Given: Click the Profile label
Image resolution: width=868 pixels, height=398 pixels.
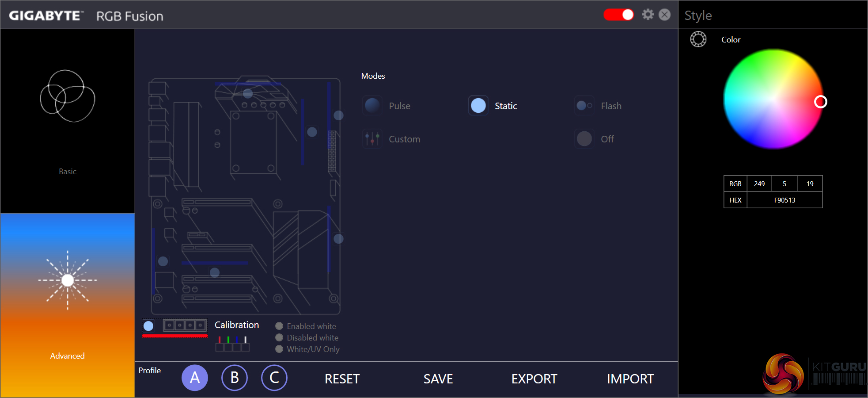Looking at the screenshot, I should 150,371.
